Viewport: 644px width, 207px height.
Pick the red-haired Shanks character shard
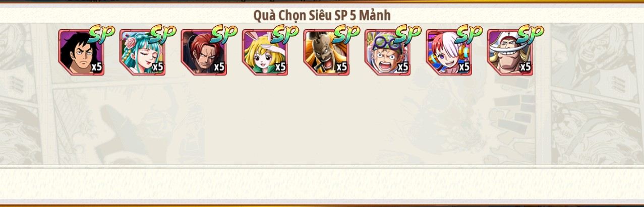[204, 52]
